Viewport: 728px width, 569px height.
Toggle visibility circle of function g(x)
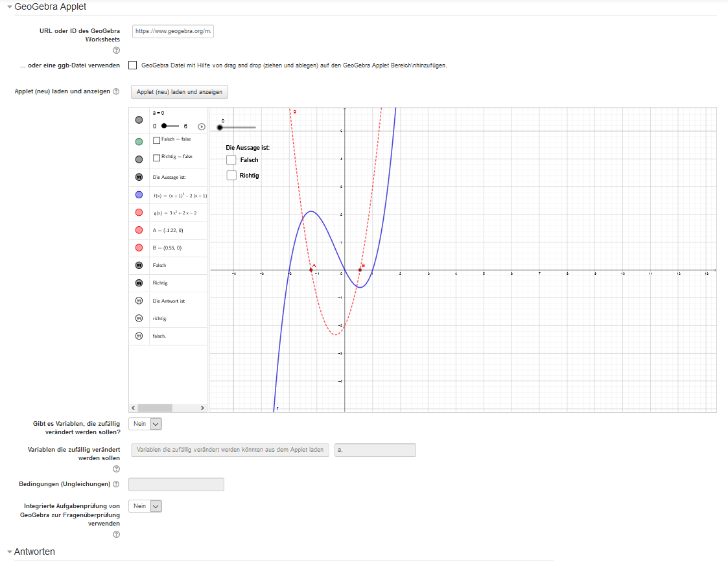pyautogui.click(x=139, y=213)
